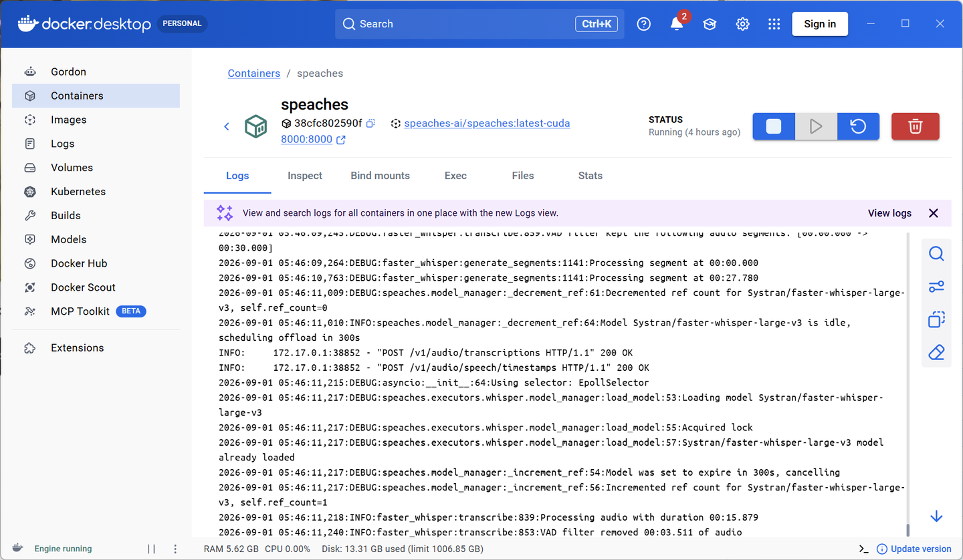Clear the logs with eraser icon
Screen dimensions: 963x560
[936, 352]
